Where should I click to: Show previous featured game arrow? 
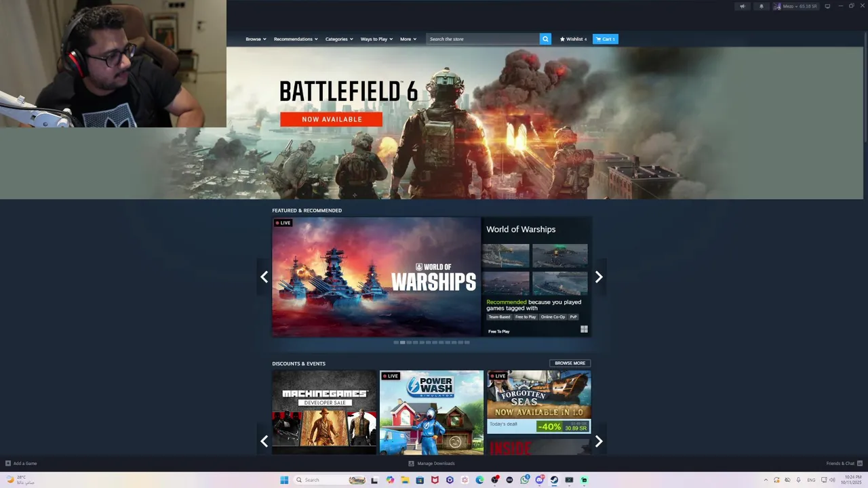pos(264,277)
